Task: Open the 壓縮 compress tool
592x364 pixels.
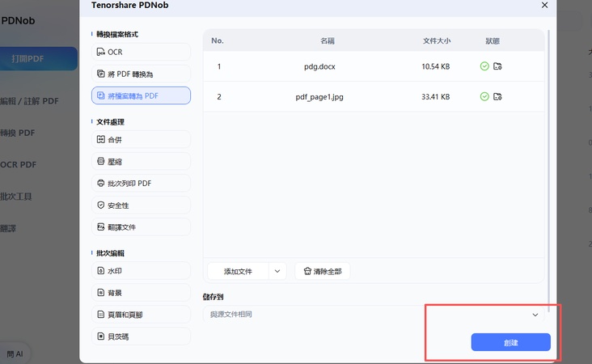Action: pos(141,161)
